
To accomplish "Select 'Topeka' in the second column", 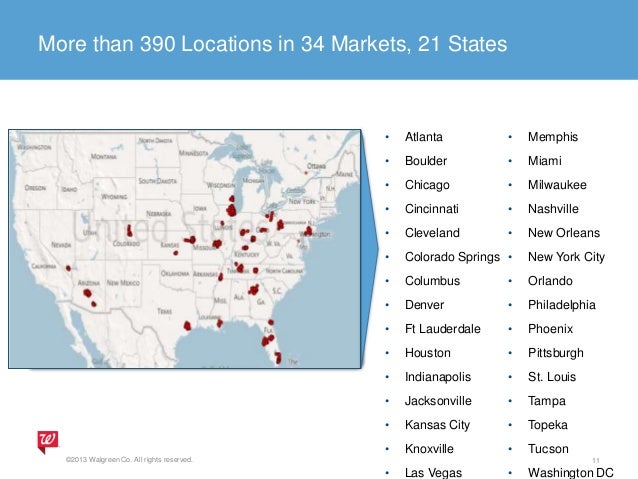I will (548, 425).
